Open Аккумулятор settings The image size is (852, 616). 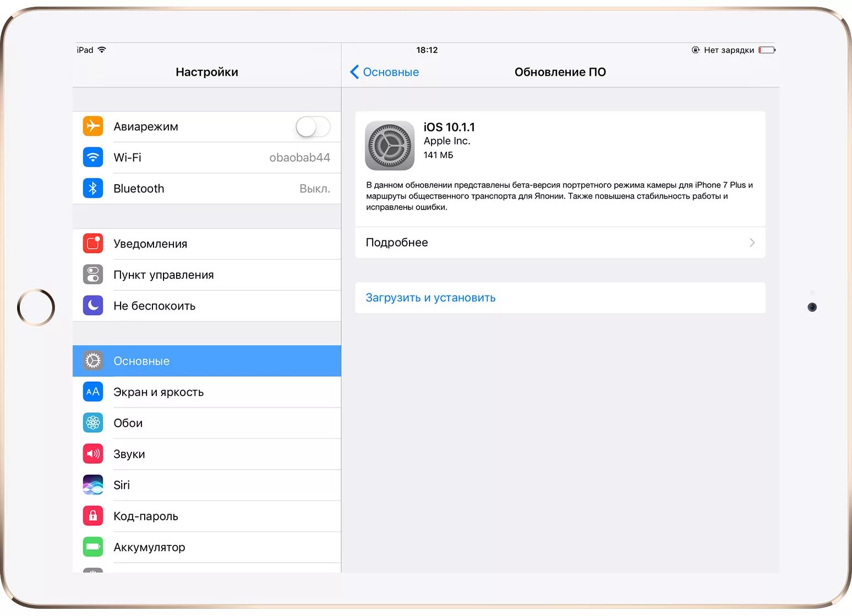click(207, 547)
